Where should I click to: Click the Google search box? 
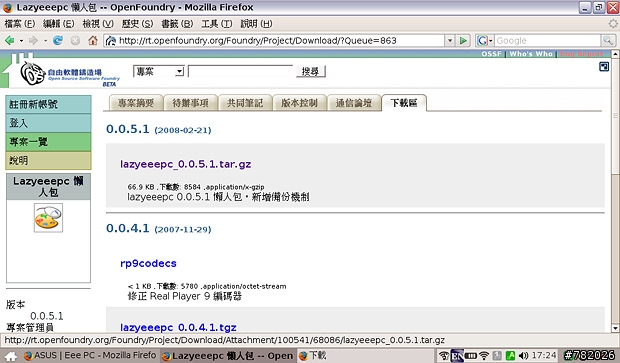(548, 40)
